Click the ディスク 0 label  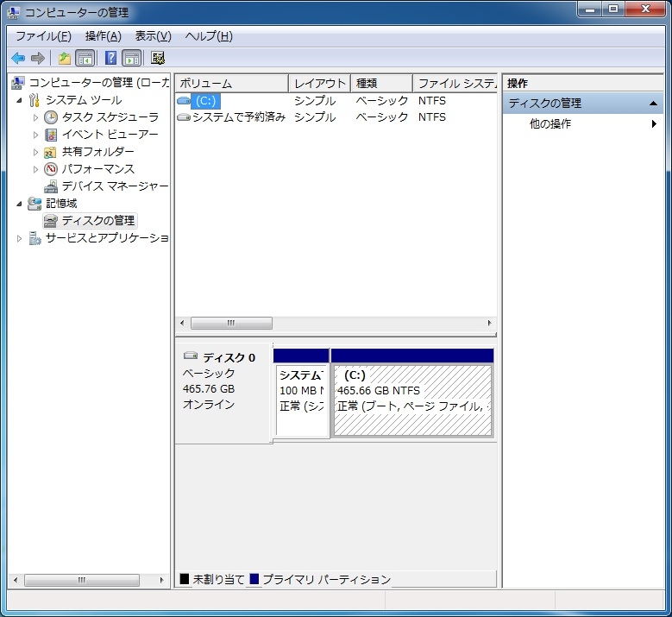(229, 357)
